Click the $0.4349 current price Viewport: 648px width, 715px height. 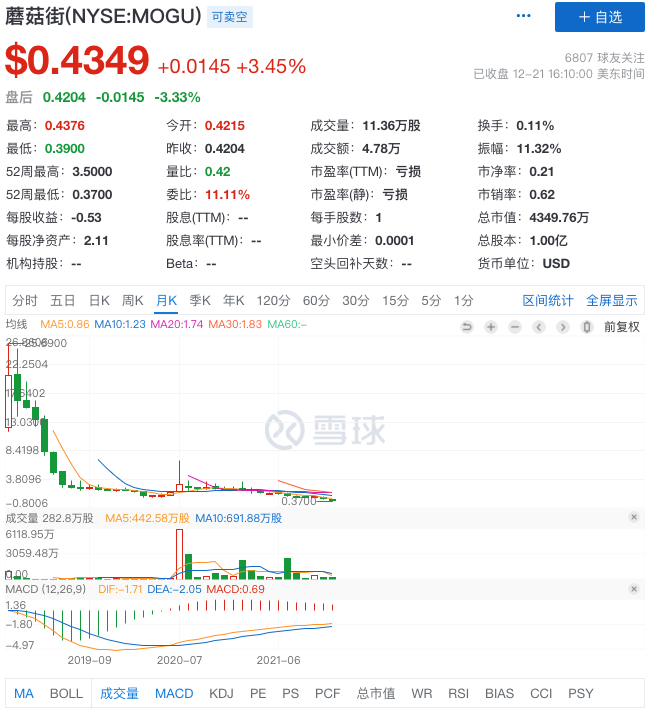[77, 60]
